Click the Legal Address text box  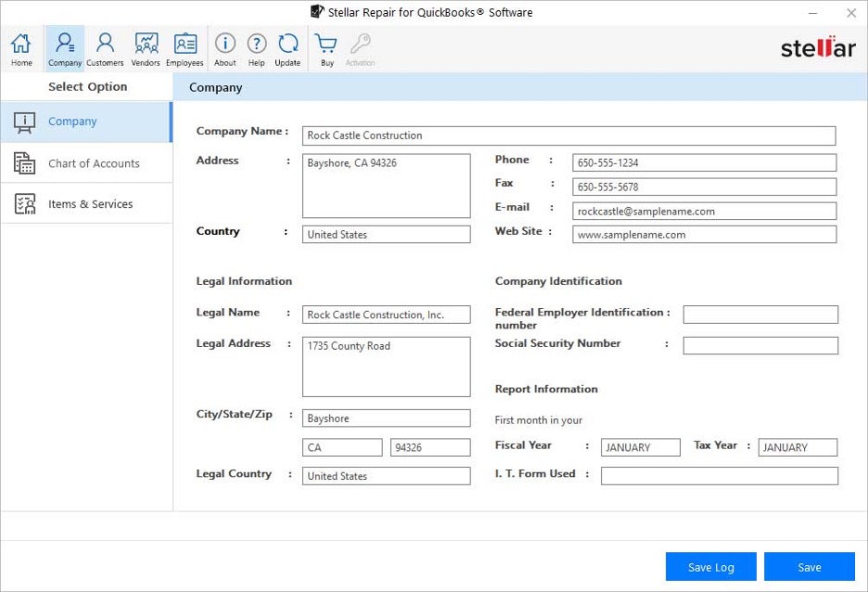pyautogui.click(x=387, y=367)
